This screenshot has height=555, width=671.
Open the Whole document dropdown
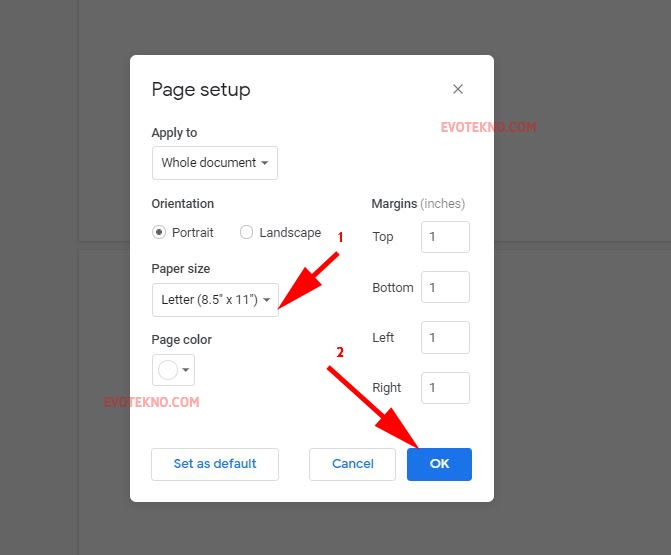point(214,163)
